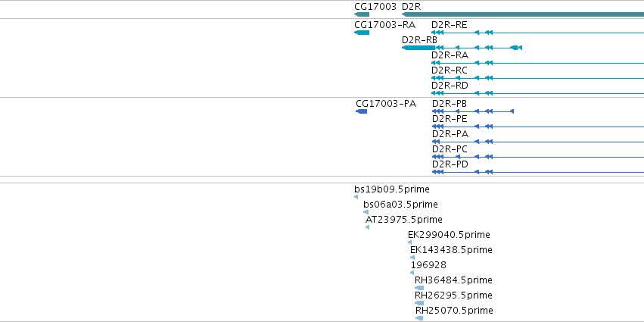Click the AT23975.5prime EST label
The width and height of the screenshot is (644, 322).
(404, 220)
